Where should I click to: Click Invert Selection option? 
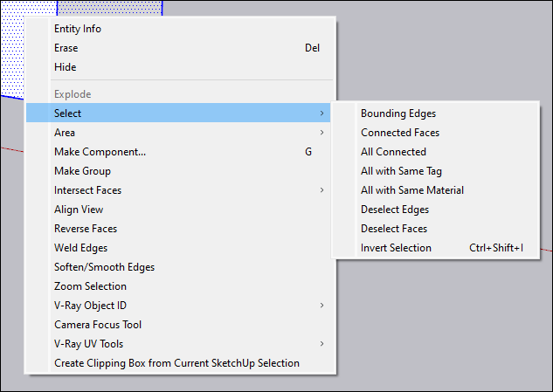[396, 248]
